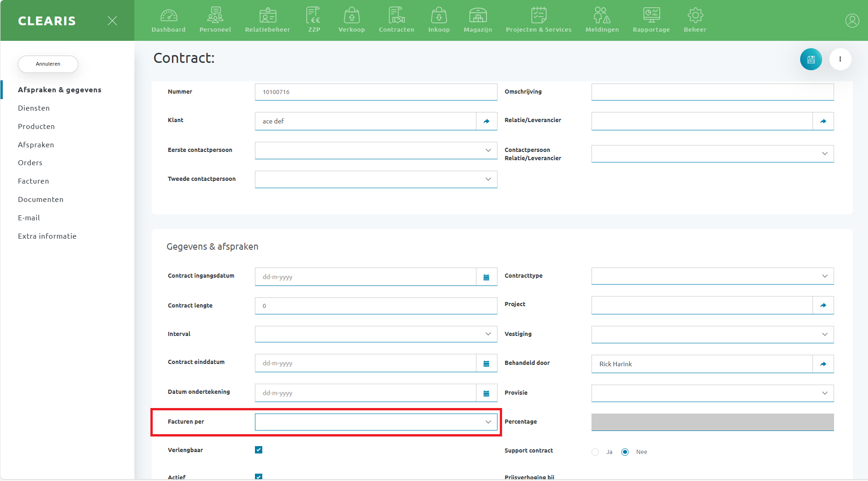
Task: Expand the Eerste contactpersoon dropdown
Action: [376, 151]
